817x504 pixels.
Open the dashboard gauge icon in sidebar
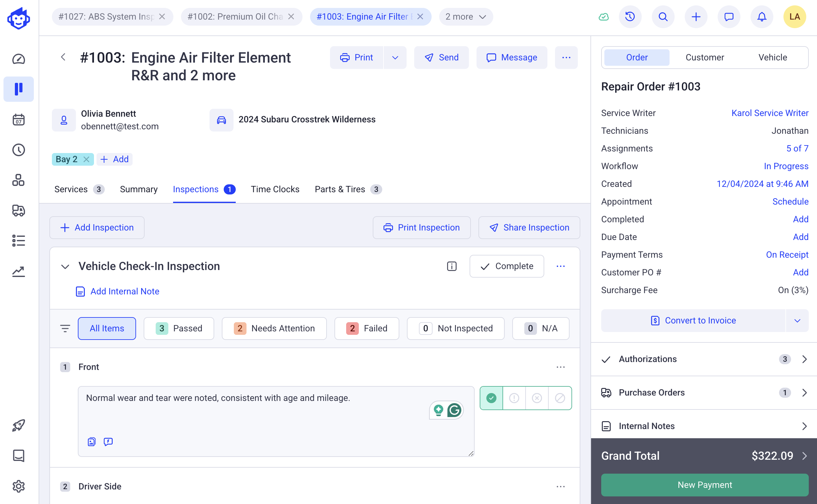tap(18, 59)
